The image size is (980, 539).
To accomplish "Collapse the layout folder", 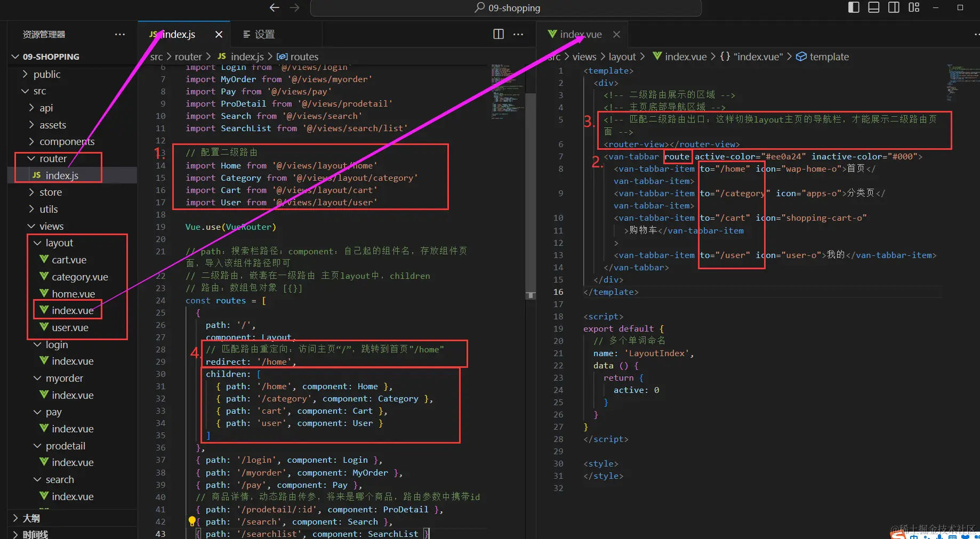I will point(59,243).
